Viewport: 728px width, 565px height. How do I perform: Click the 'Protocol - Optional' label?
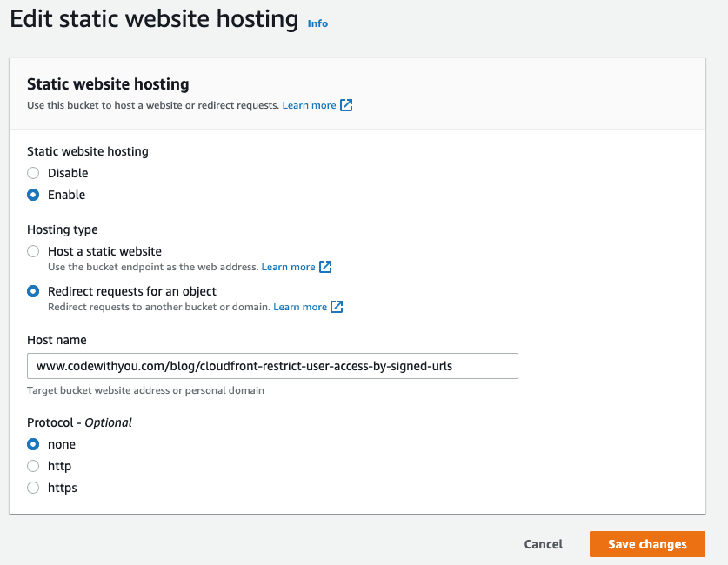click(x=79, y=422)
